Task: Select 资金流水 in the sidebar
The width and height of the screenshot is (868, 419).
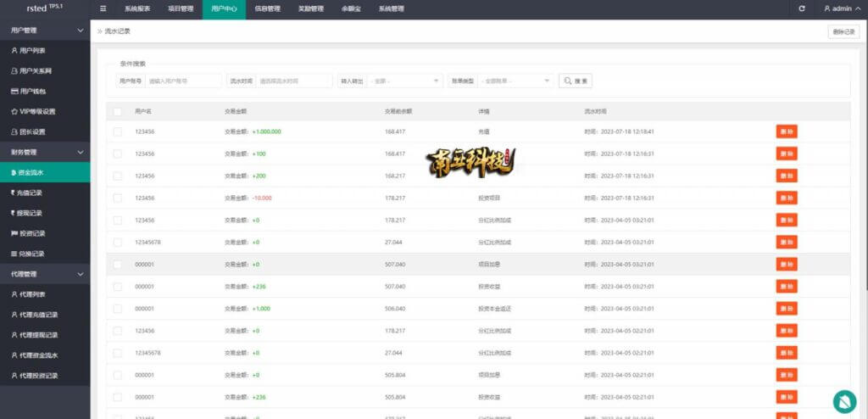Action: click(x=45, y=172)
